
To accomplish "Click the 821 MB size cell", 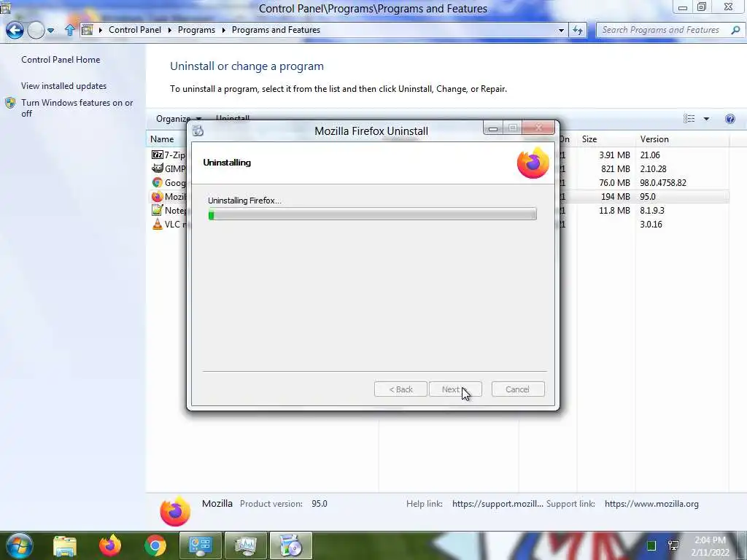I will pyautogui.click(x=616, y=168).
